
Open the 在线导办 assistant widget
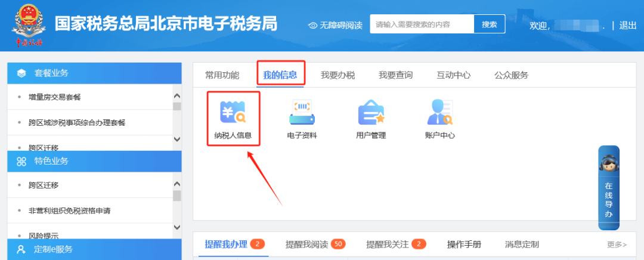pos(609,188)
